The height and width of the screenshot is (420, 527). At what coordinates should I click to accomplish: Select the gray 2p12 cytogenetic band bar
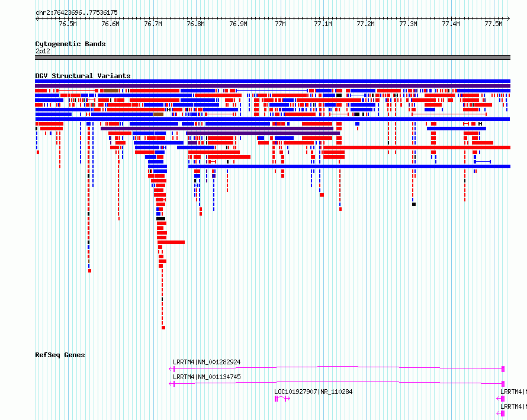click(272, 57)
